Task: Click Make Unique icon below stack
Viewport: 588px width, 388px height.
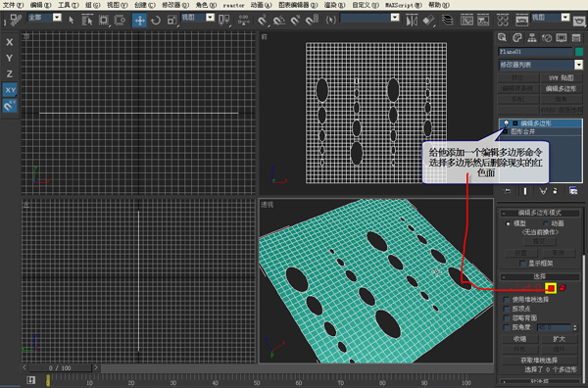Action: 543,191
